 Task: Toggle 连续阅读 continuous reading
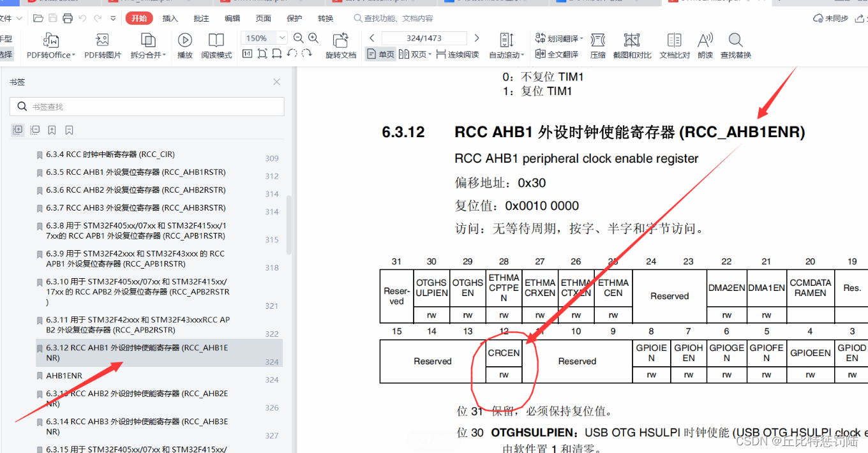pos(458,55)
